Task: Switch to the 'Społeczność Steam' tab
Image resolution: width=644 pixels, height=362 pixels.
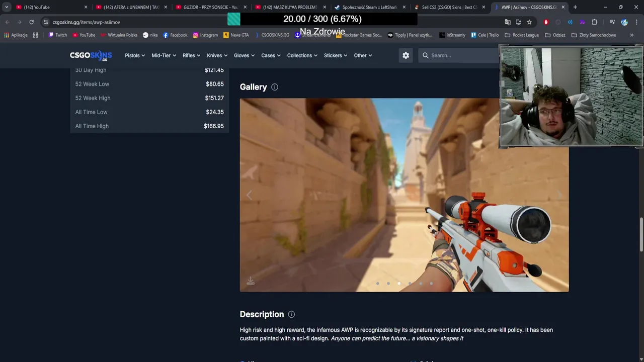Action: [369, 7]
